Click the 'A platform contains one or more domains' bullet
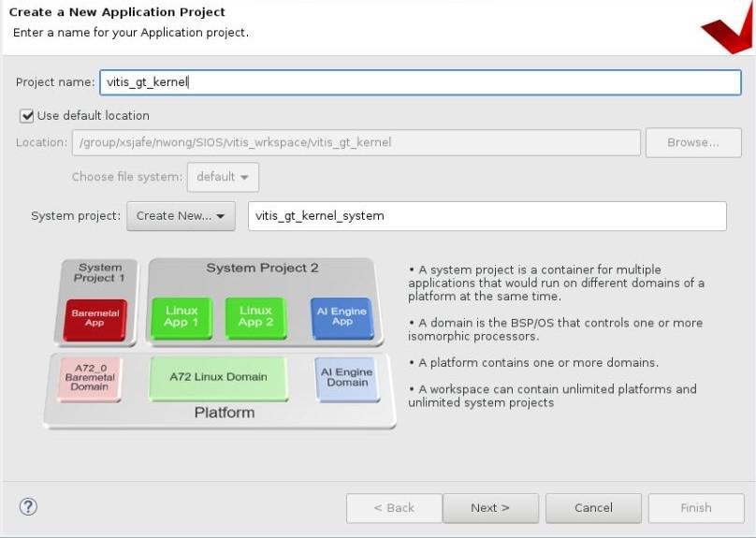 (533, 362)
